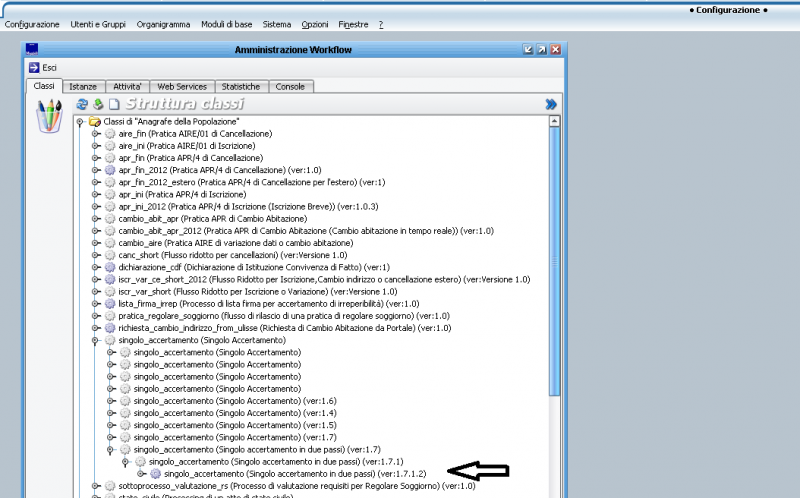The image size is (800, 498).
Task: Select singolo_accertamento (Singolo Accertamento) (ver:1.7) row
Action: (x=235, y=437)
